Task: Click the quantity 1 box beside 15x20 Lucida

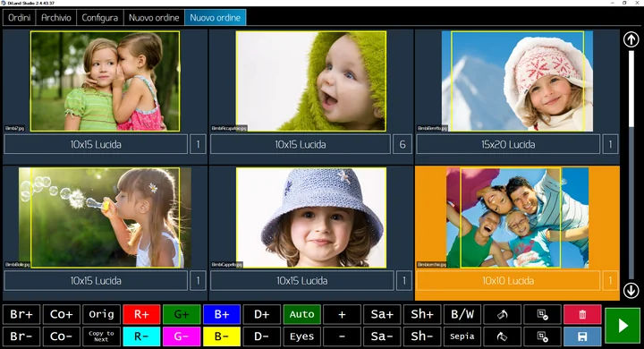Action: click(x=610, y=144)
